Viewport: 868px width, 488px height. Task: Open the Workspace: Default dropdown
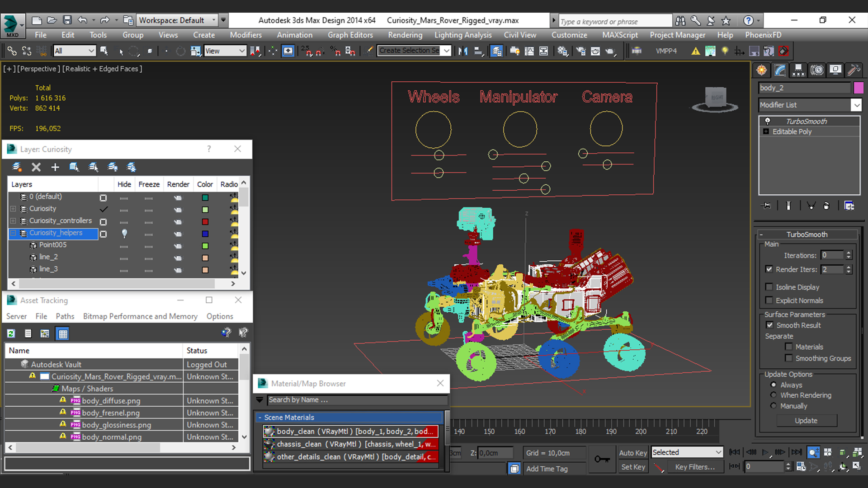click(x=177, y=20)
